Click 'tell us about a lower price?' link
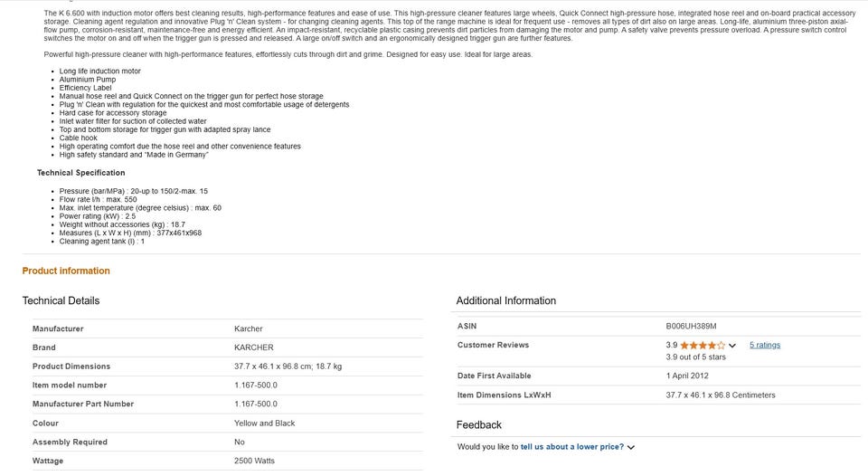The image size is (868, 476). point(571,447)
